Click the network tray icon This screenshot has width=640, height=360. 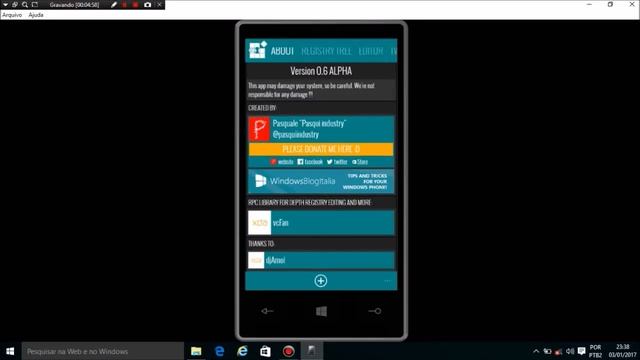558,351
